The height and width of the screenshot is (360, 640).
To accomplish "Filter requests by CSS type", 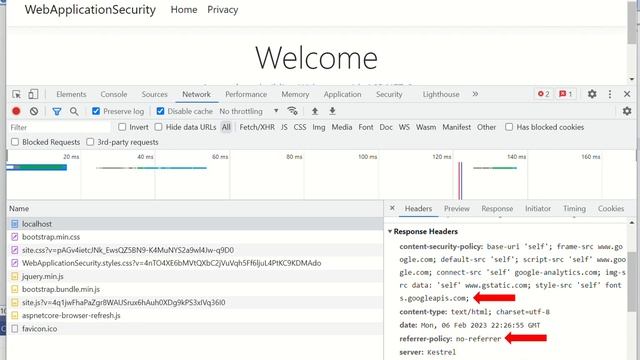I will click(300, 127).
